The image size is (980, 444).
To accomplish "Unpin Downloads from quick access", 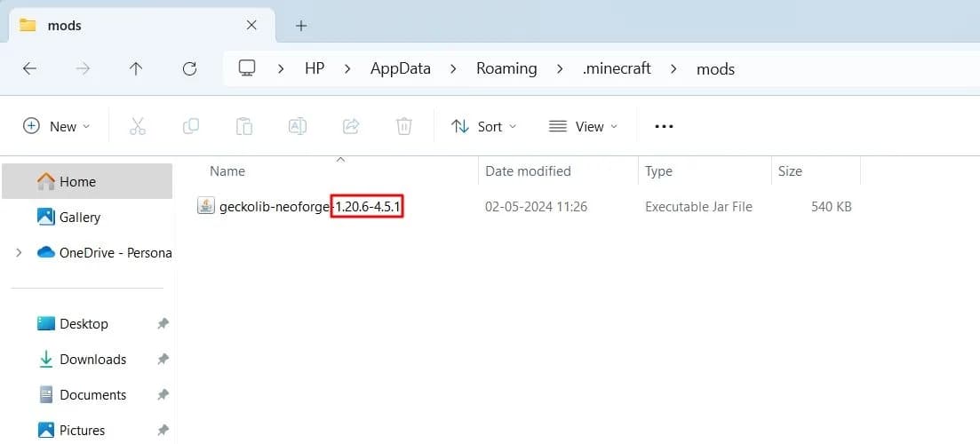I will 163,359.
